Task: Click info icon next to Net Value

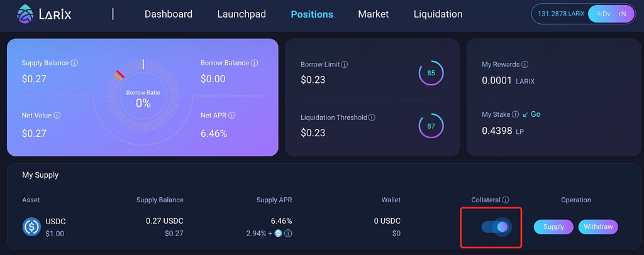Action: 57,116
